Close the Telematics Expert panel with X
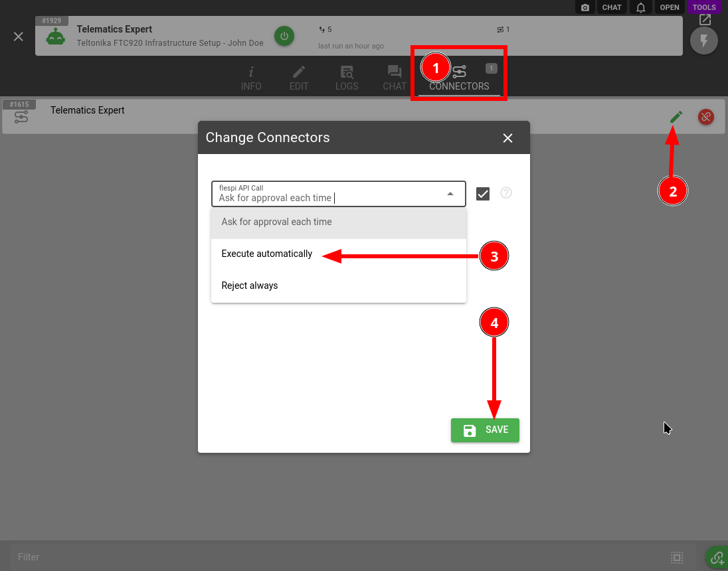This screenshot has width=728, height=571. (x=18, y=37)
